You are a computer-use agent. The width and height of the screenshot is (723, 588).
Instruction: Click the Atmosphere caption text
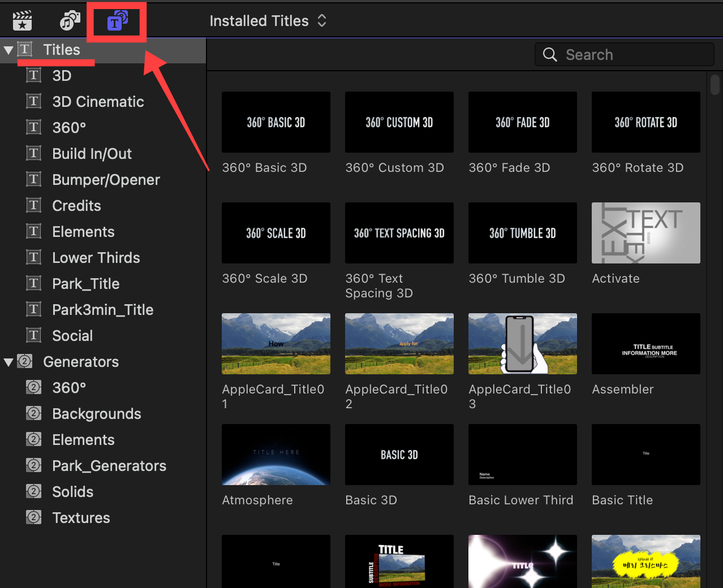pyautogui.click(x=257, y=500)
